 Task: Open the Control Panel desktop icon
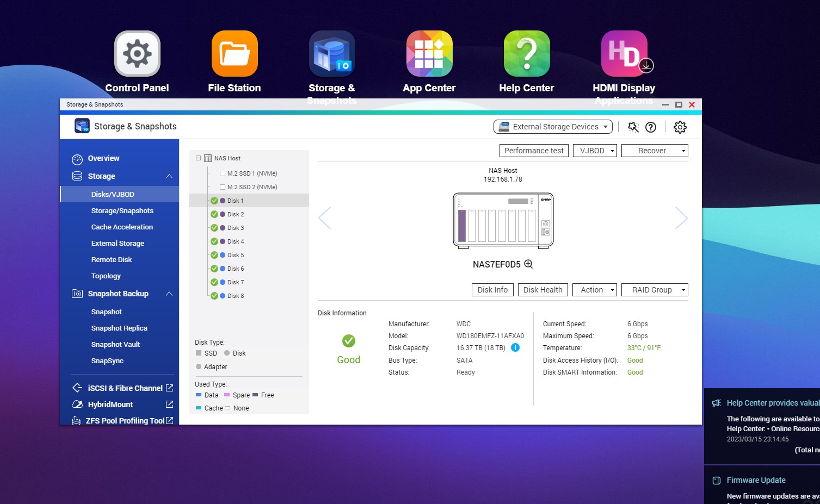click(x=137, y=54)
